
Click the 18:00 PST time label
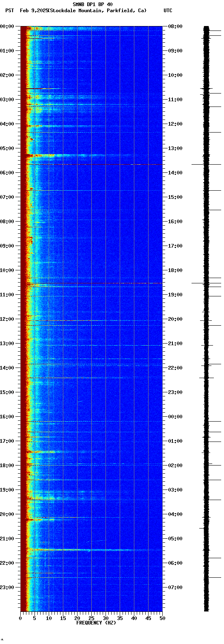click(8, 466)
